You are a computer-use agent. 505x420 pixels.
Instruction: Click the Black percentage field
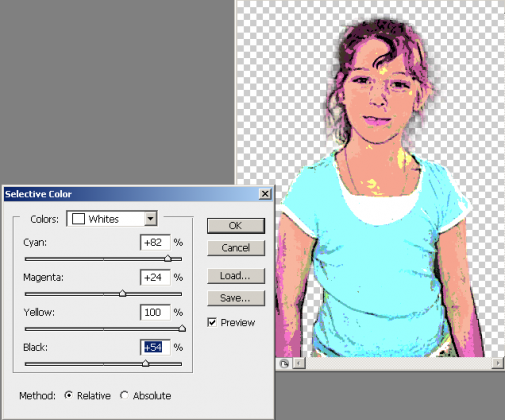point(155,347)
